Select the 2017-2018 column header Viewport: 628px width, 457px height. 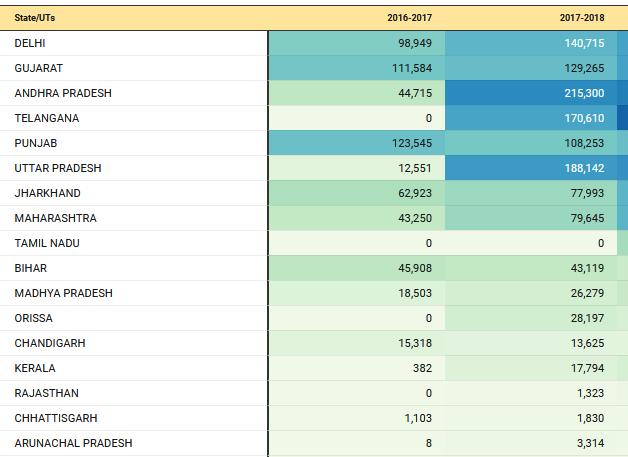582,18
